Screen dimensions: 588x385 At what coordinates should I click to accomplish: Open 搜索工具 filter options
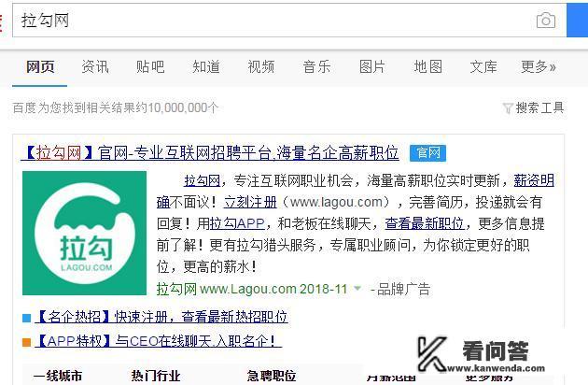pyautogui.click(x=539, y=107)
